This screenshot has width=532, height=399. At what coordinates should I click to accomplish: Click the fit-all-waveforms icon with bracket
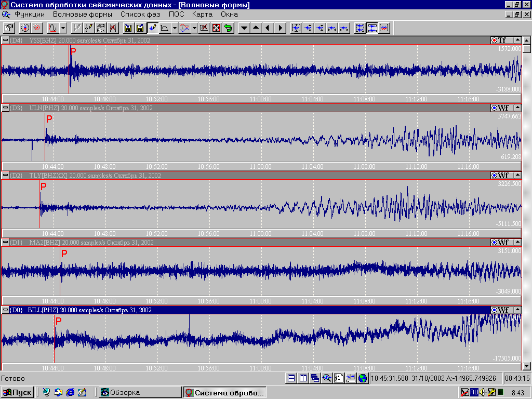360,28
